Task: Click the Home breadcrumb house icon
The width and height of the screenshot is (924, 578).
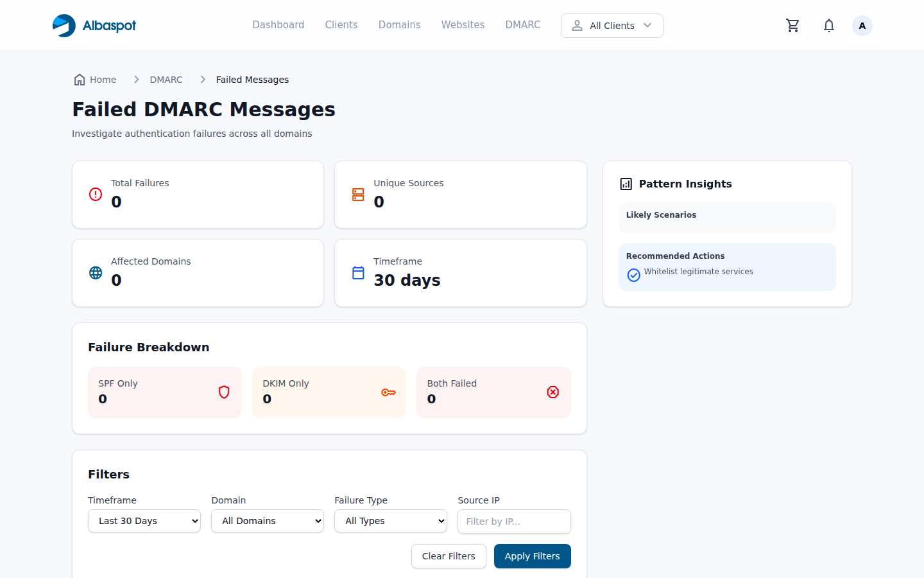Action: tap(80, 79)
